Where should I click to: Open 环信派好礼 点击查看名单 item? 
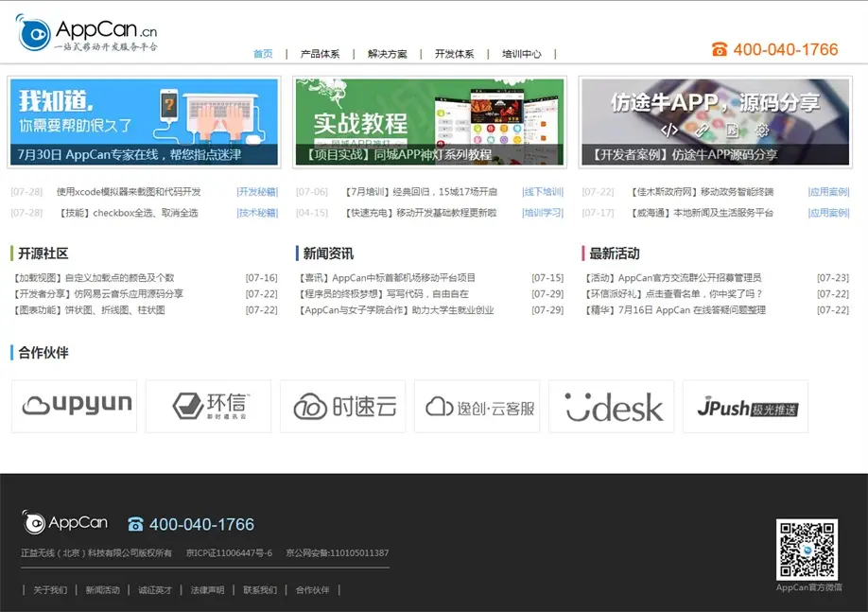tap(673, 293)
